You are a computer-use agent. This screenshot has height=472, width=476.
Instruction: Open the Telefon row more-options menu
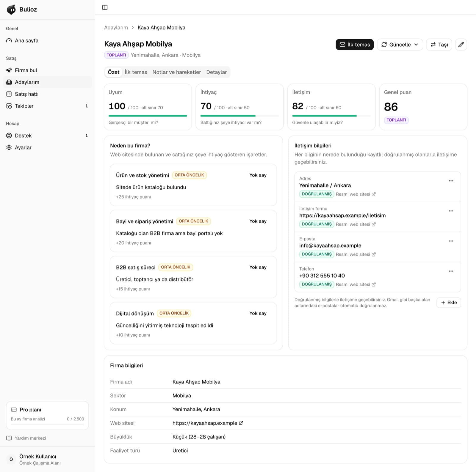click(451, 271)
